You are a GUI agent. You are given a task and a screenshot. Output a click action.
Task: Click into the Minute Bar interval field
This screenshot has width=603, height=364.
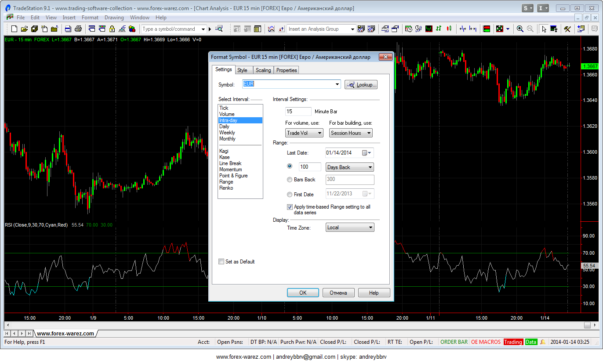(x=298, y=112)
